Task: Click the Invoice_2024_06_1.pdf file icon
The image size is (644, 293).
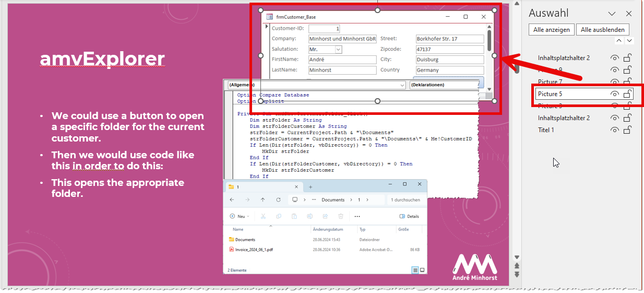Action: (x=232, y=250)
